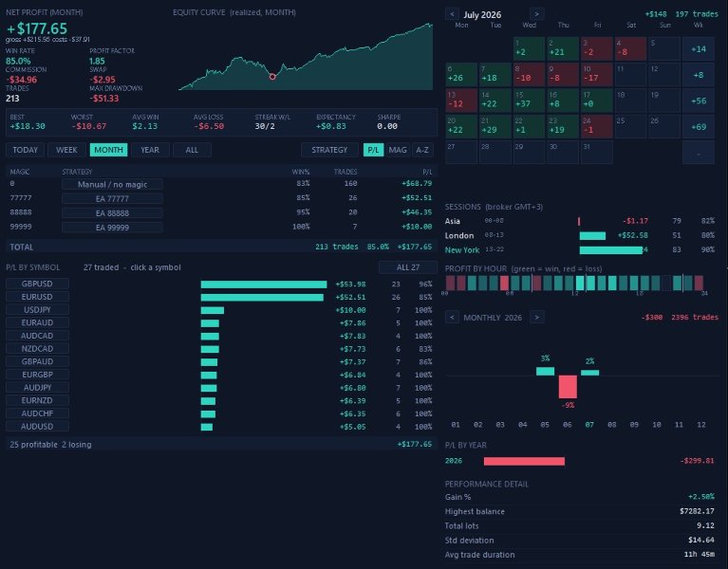Select the EURAUD symbol

pyautogui.click(x=37, y=322)
